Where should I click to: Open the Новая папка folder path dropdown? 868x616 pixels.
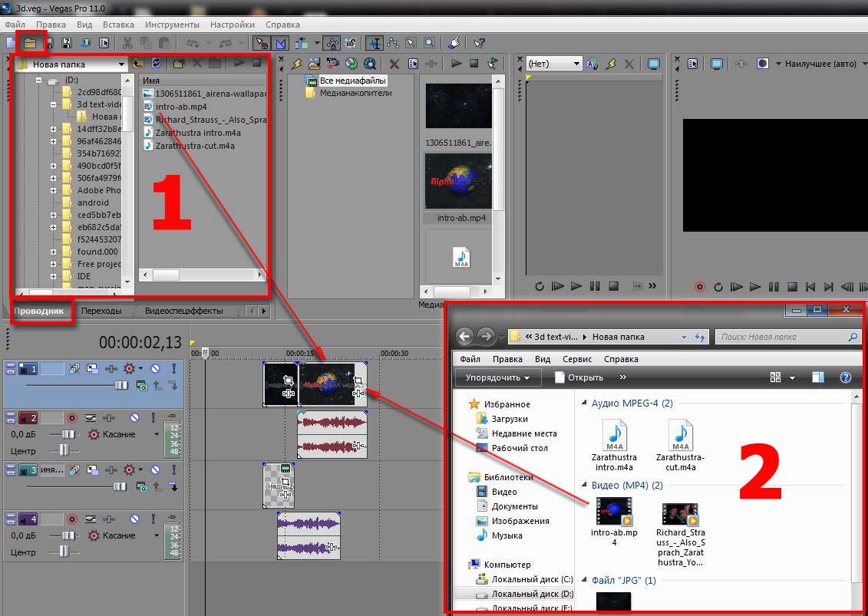pos(121,64)
